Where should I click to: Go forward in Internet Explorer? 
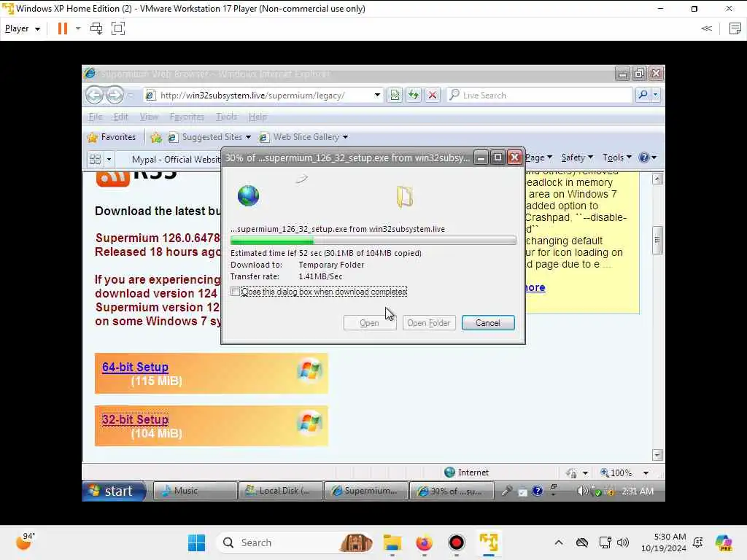pyautogui.click(x=115, y=96)
